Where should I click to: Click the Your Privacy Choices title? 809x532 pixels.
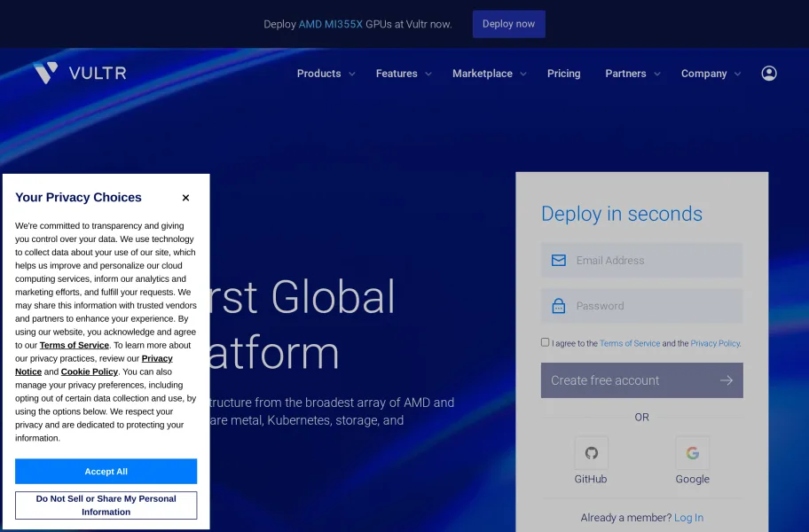tap(78, 198)
